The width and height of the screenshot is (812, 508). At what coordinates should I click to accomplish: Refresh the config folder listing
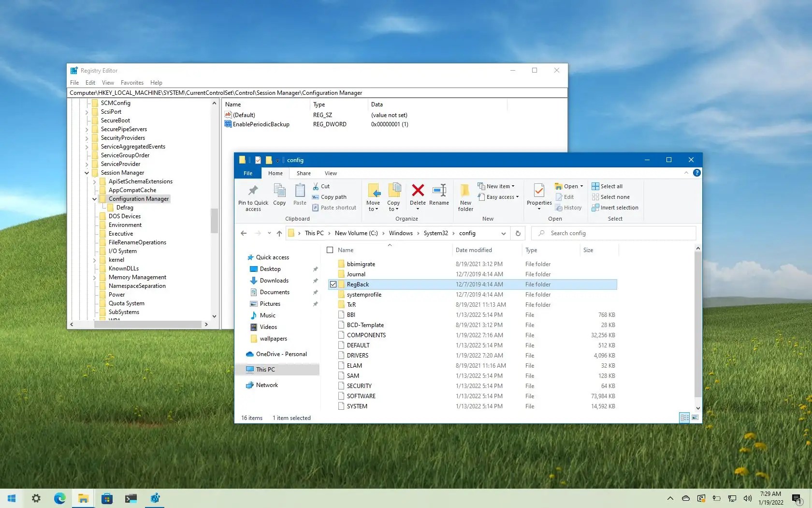(518, 233)
